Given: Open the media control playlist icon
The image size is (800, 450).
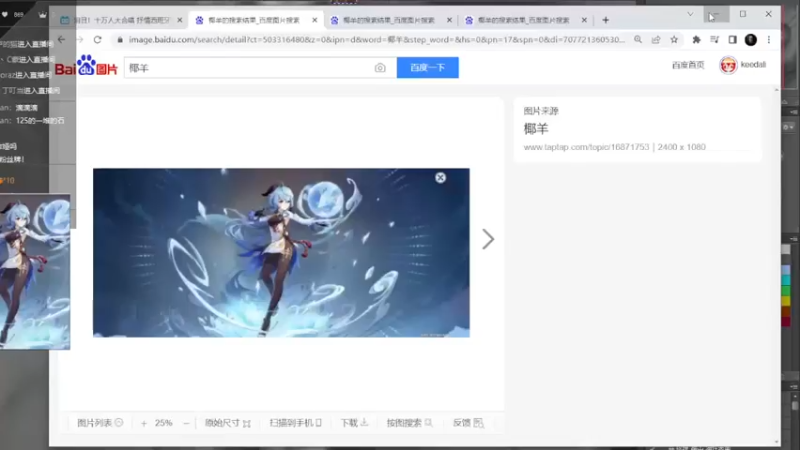Looking at the screenshot, I should point(715,40).
